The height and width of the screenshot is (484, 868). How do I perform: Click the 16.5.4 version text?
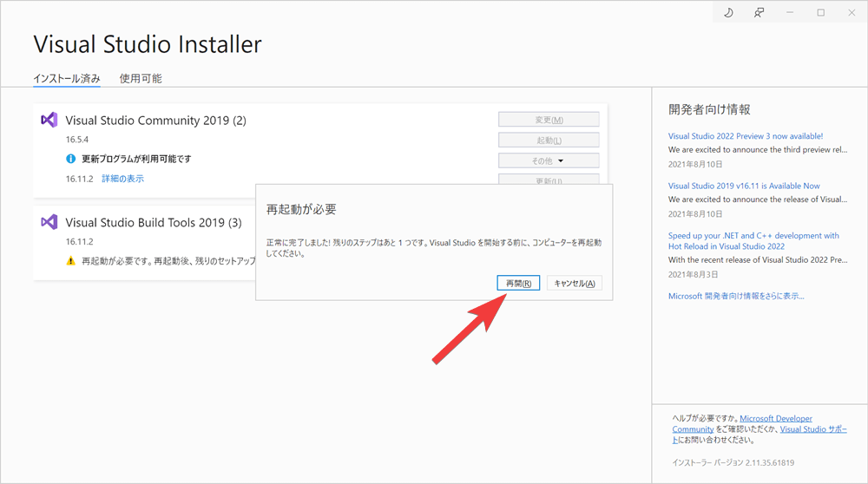(x=77, y=140)
